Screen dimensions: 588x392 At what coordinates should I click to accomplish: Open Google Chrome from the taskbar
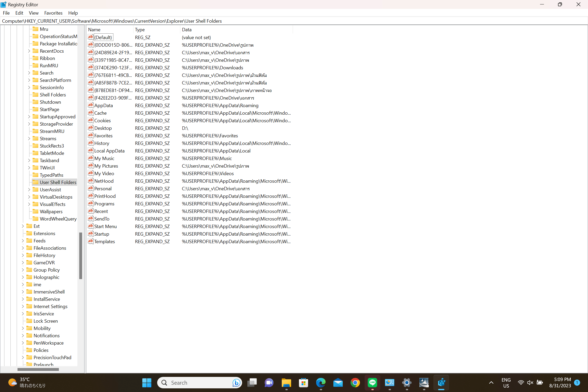coord(355,383)
